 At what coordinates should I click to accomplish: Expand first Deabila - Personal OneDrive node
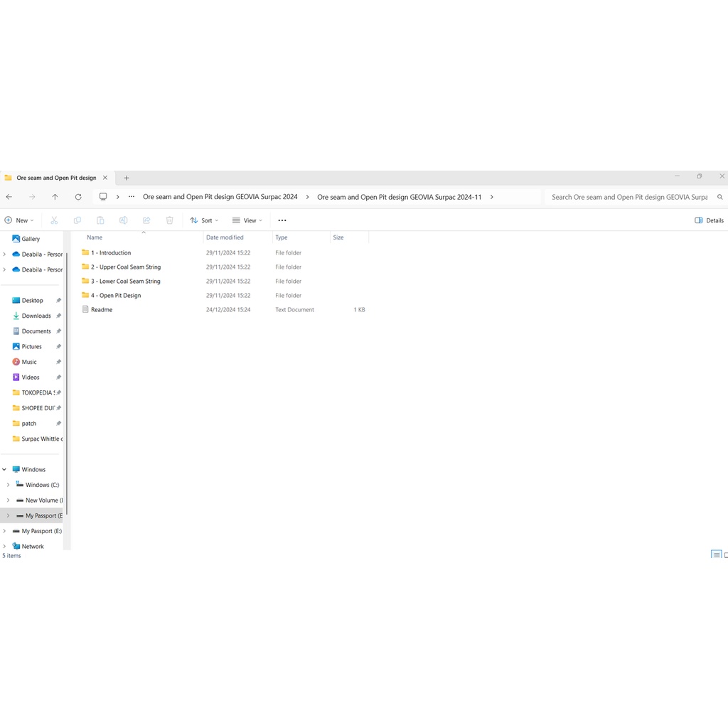click(4, 255)
